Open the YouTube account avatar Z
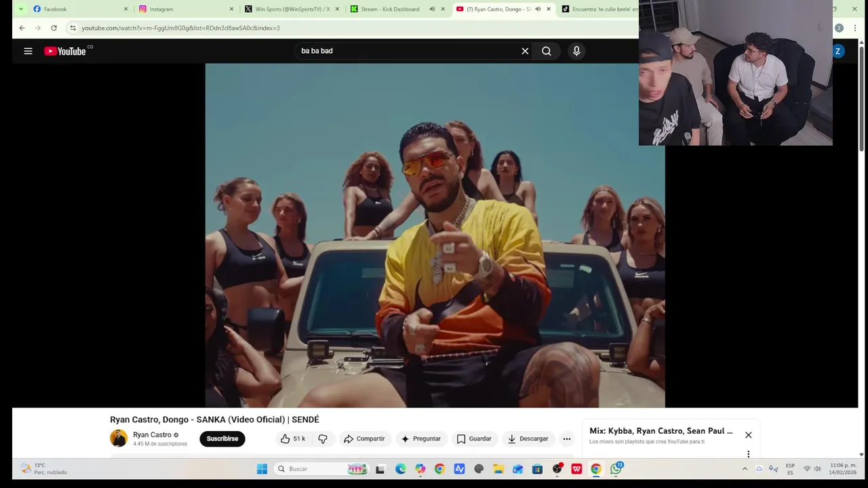Viewport: 868px width, 488px height. (x=838, y=51)
